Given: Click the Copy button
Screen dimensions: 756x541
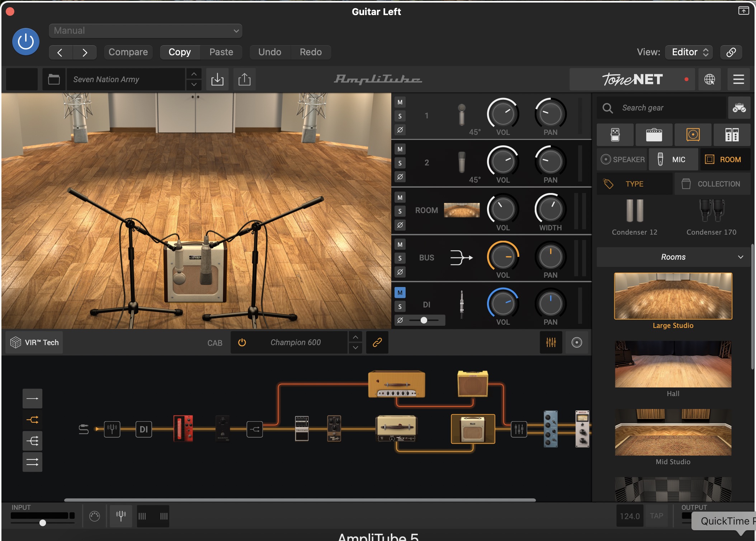Looking at the screenshot, I should (x=180, y=52).
